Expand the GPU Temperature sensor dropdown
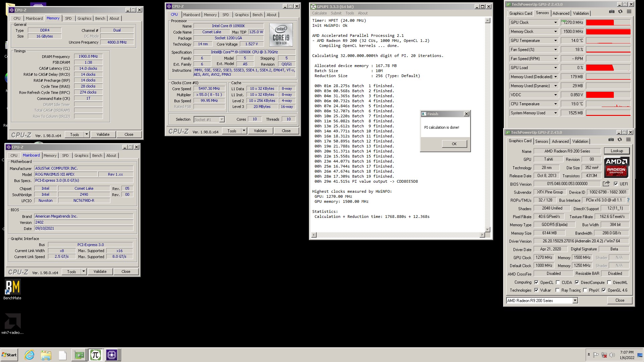Viewport: 644px width, 362px height. (555, 41)
